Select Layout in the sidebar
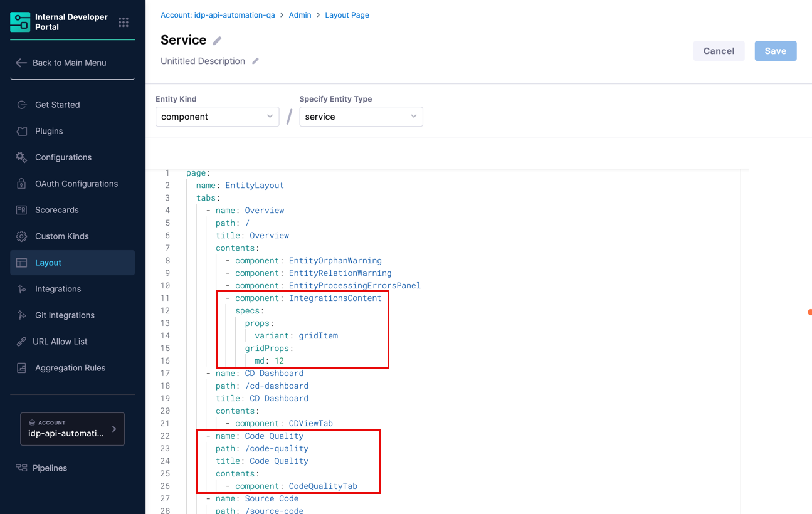 point(72,263)
